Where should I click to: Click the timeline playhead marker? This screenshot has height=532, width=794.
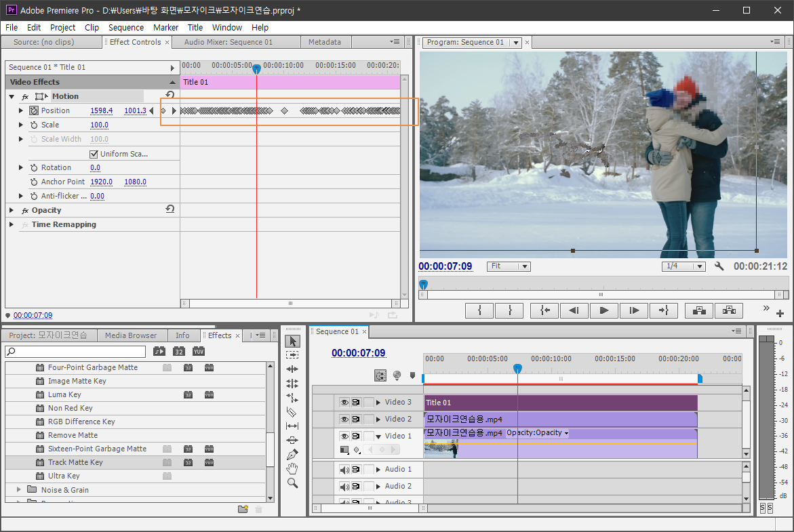coord(517,369)
